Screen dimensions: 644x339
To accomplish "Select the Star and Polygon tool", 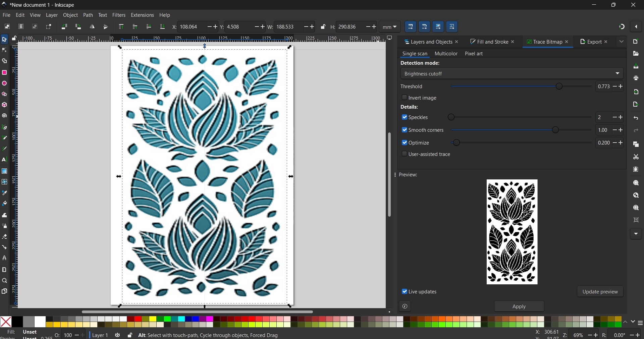I will coord(4,94).
